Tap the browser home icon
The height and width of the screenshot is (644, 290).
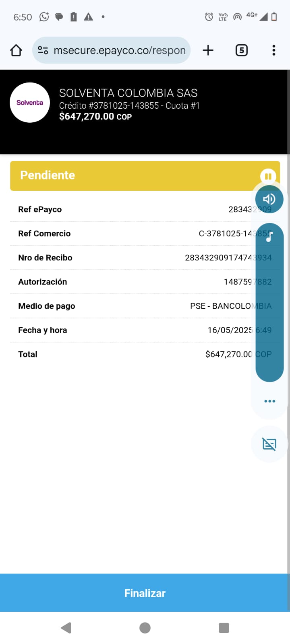16,50
